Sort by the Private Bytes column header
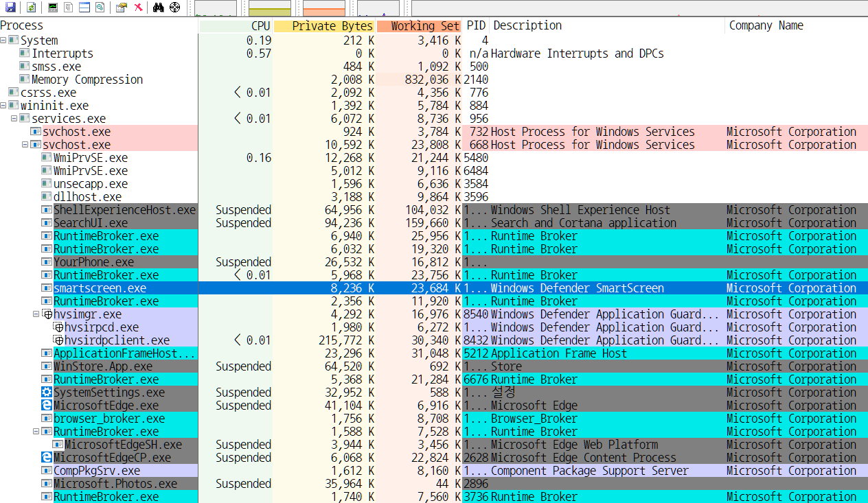This screenshot has width=868, height=503. point(324,25)
